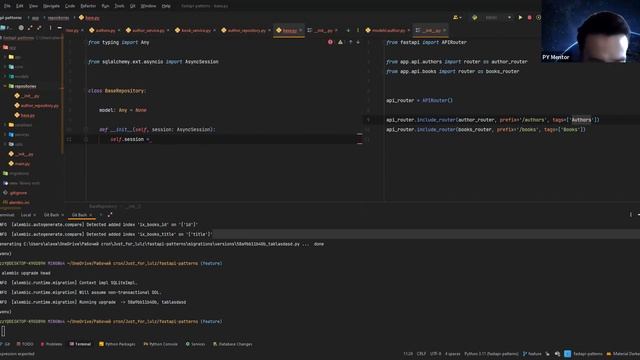Image resolution: width=640 pixels, height=360 pixels.
Task: Click the build hammer icon in toolbar
Action: 474,18
